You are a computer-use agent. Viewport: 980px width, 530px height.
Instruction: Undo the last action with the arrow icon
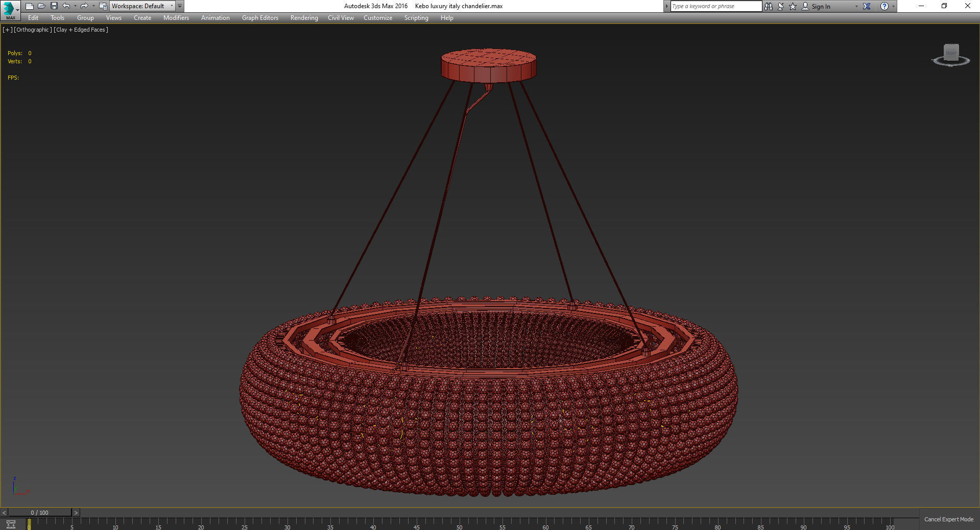coord(66,6)
